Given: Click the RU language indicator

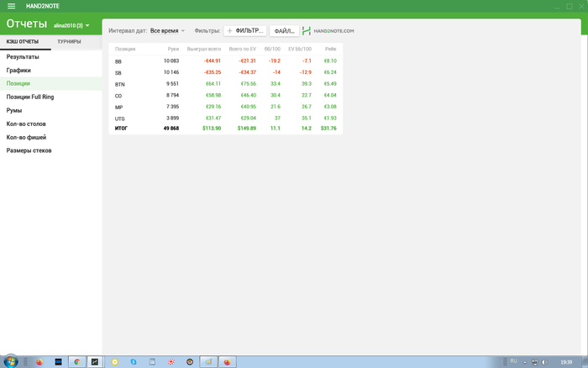Looking at the screenshot, I should point(514,361).
